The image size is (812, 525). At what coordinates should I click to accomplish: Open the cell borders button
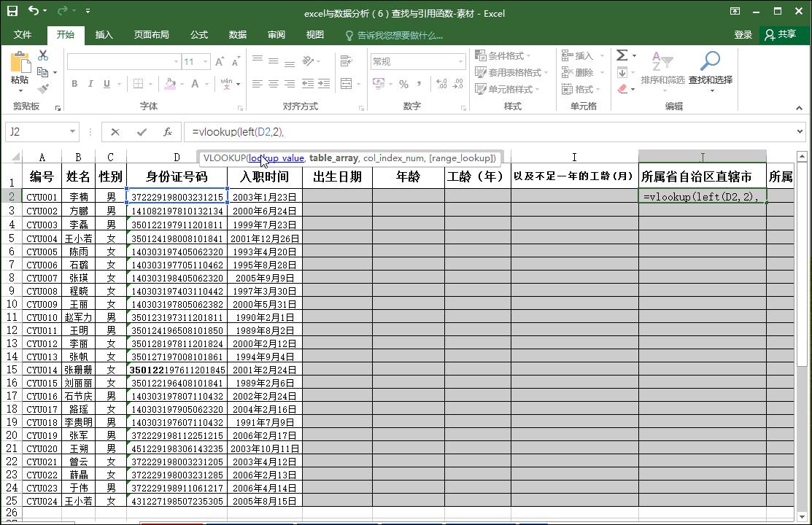(139, 84)
